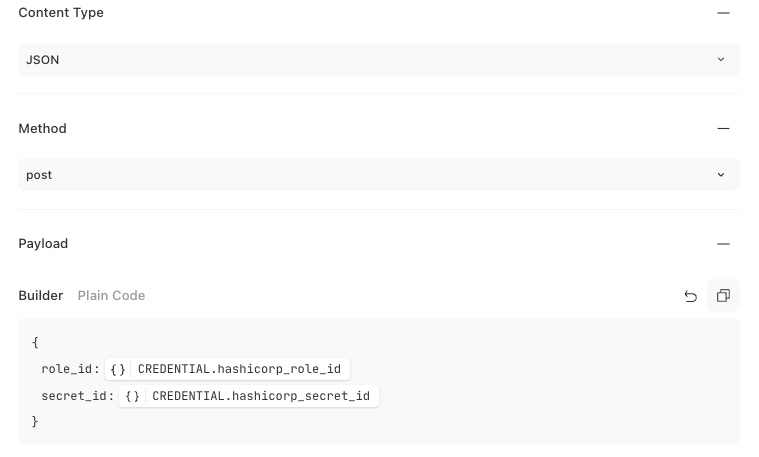Switch to the Builder tab
Screen dimensions: 759x457
click(41, 296)
